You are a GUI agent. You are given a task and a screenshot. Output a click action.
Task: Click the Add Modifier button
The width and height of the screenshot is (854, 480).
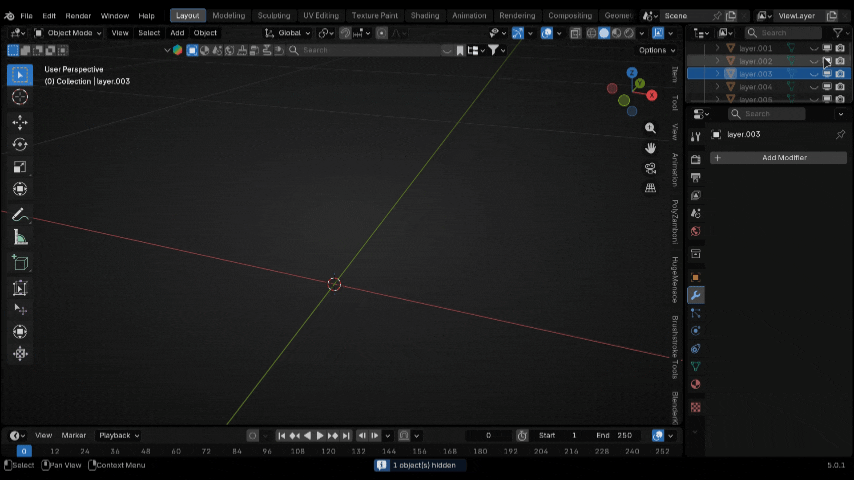click(778, 157)
